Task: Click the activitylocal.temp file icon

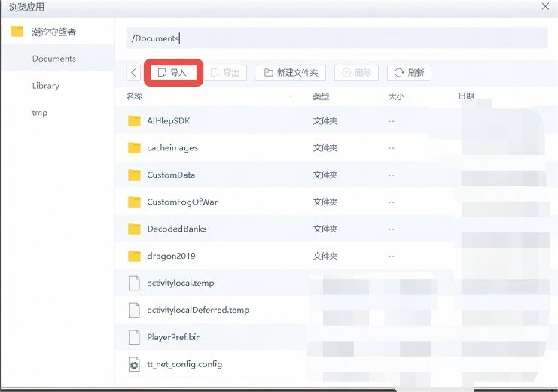Action: (134, 283)
